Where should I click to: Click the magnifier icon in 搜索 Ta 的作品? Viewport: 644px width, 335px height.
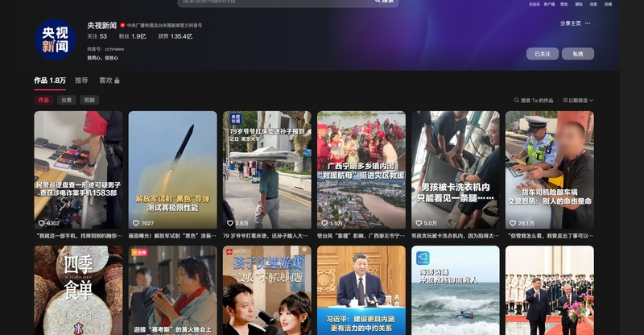516,101
